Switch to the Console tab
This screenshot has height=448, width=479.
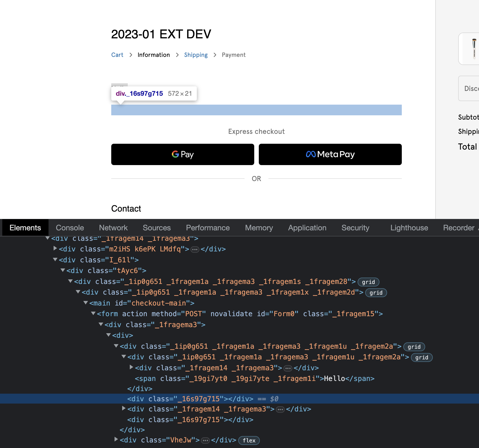tap(70, 228)
